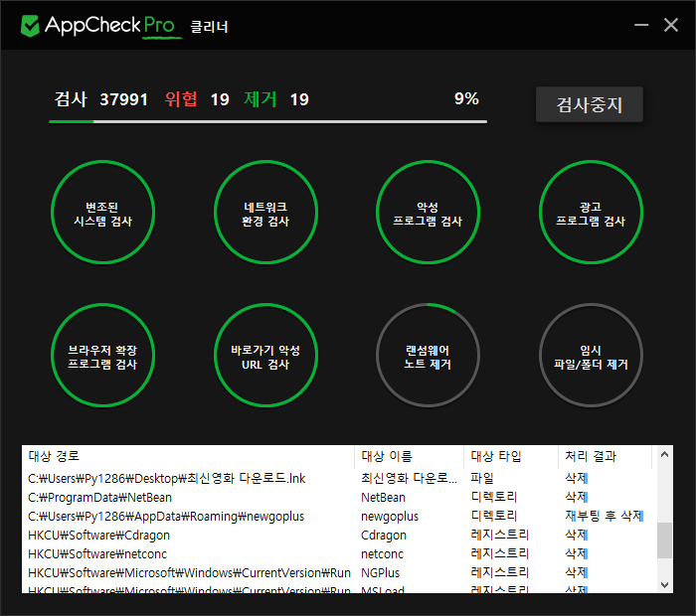696x616 pixels.
Task: Select the 랜섬웨어 노트 제거 circle
Action: coord(428,356)
